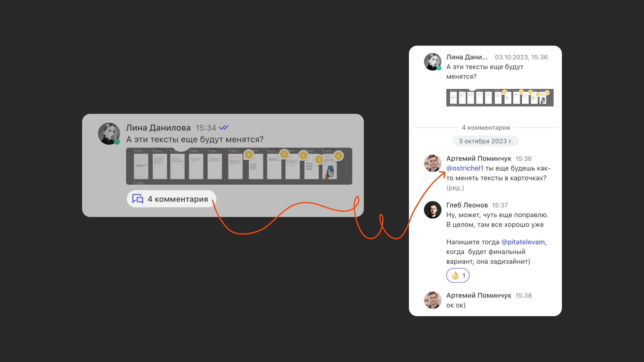Click the ок ок) reply message
This screenshot has height=362, width=644.
click(456, 305)
